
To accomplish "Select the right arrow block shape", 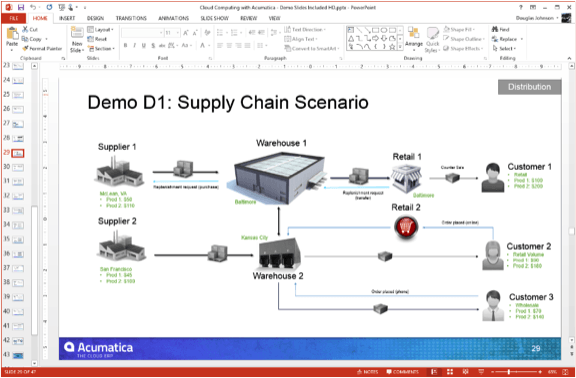I will (375, 38).
